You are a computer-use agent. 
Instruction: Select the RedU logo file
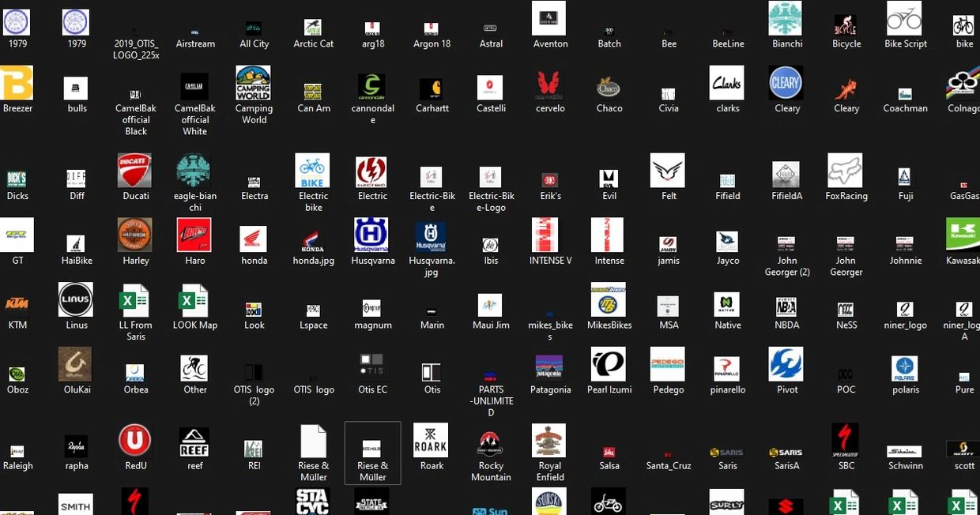(x=135, y=441)
